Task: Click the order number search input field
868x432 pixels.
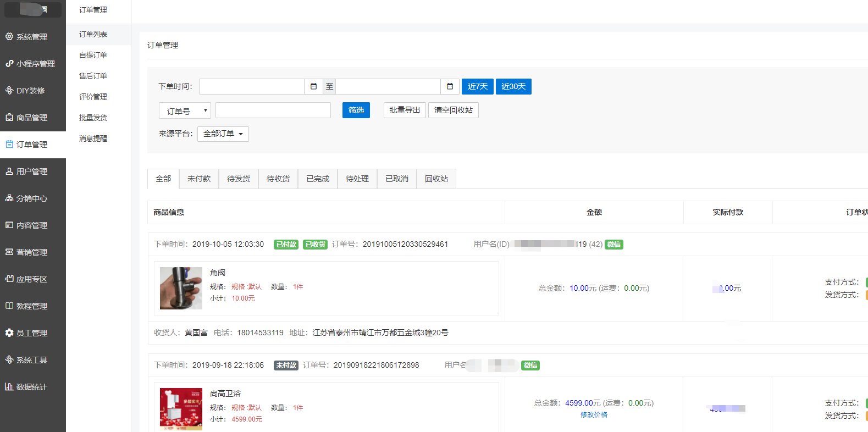Action: coord(273,110)
